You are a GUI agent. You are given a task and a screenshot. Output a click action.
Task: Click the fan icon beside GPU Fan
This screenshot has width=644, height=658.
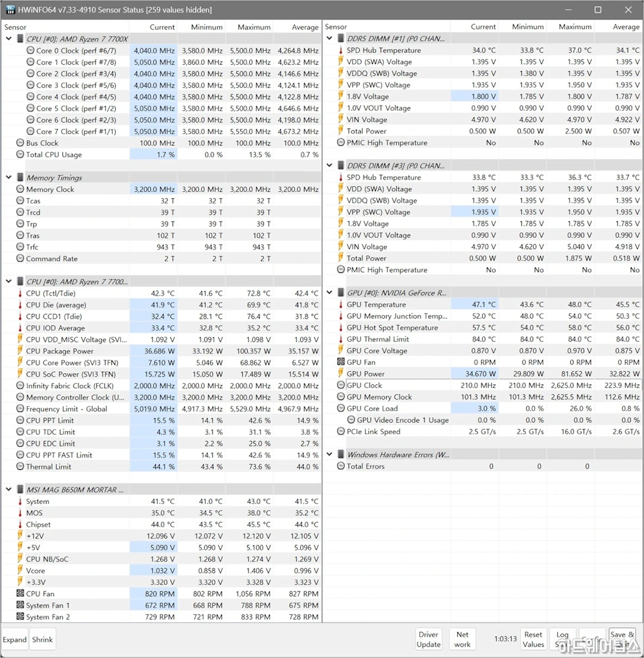point(341,362)
